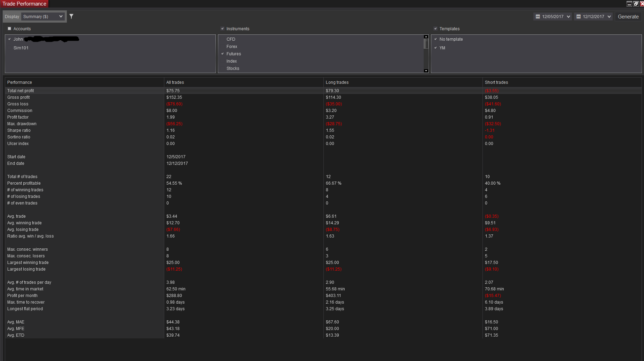Select the # of losing trades label
644x361 pixels.
click(24, 196)
